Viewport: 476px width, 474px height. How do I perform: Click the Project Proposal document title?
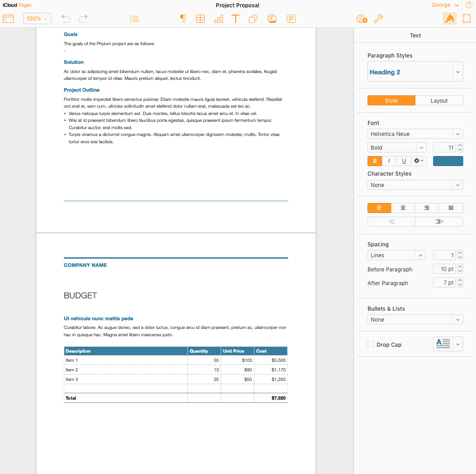click(238, 5)
